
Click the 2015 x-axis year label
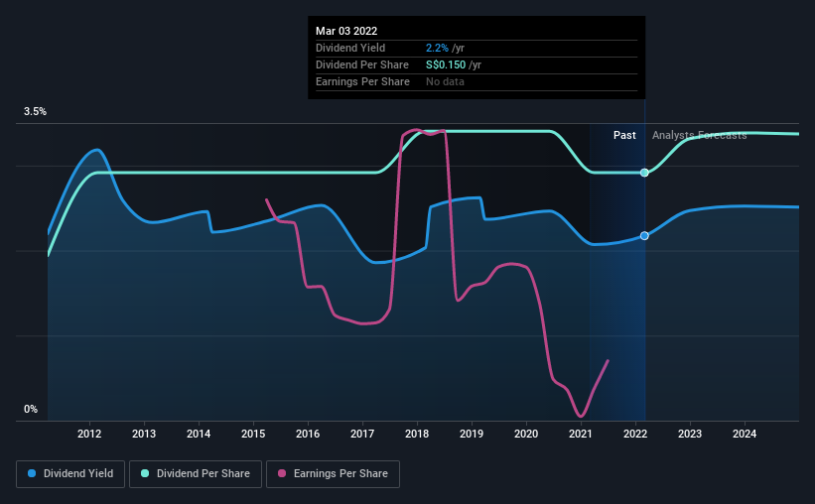coord(253,434)
